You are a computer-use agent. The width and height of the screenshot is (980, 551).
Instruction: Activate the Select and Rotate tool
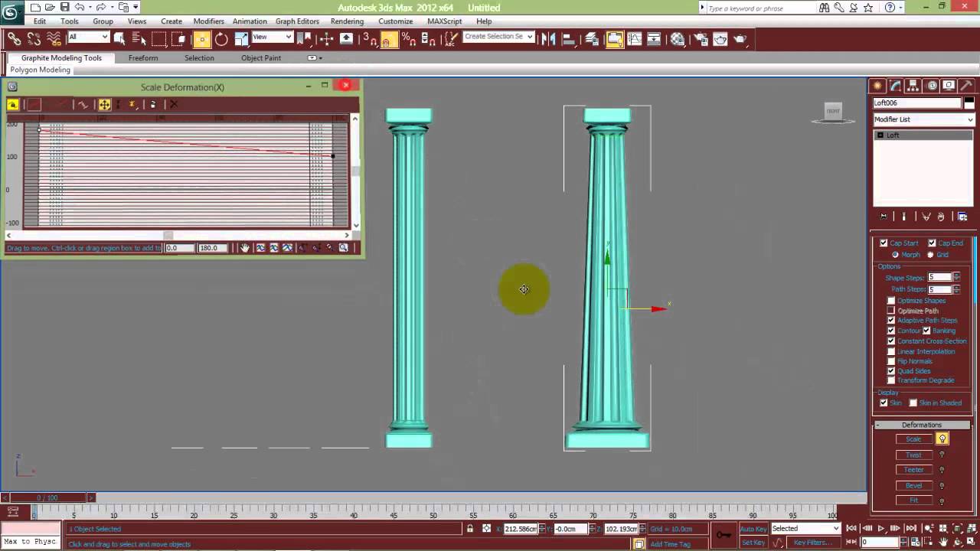(221, 39)
